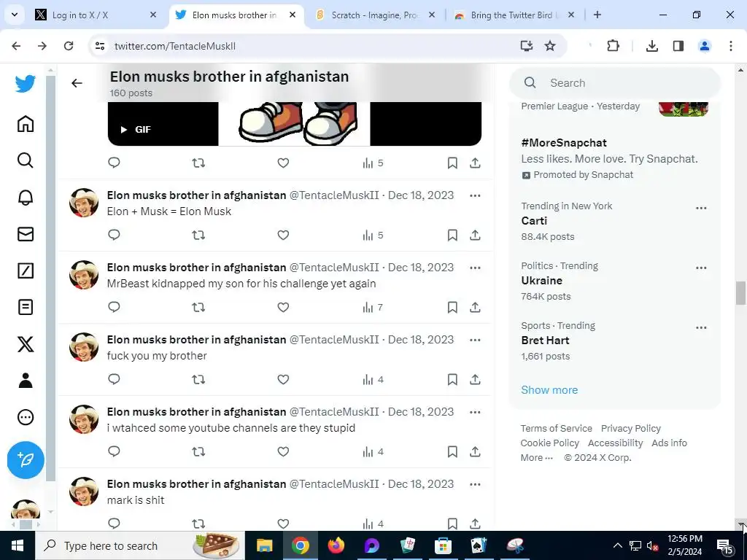Screen dimensions: 747x560
Task: Open Chrome downloads icon
Action: pos(651,46)
